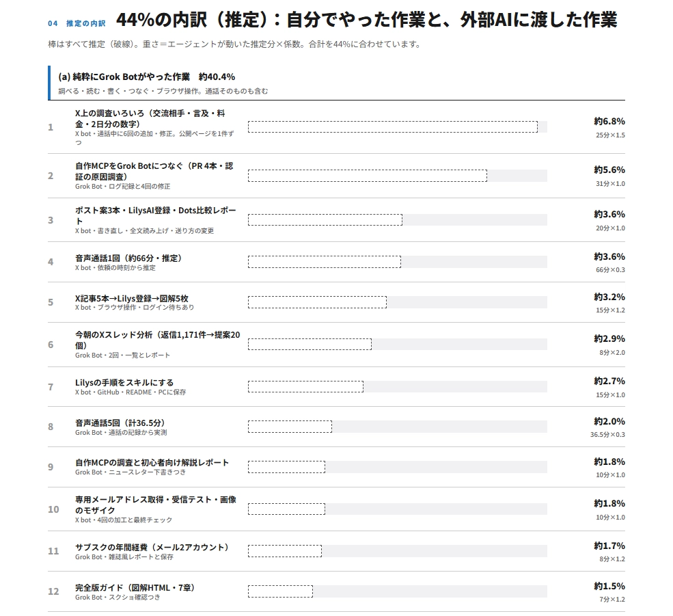Select row title X上の調査いろいろ

tap(150, 118)
